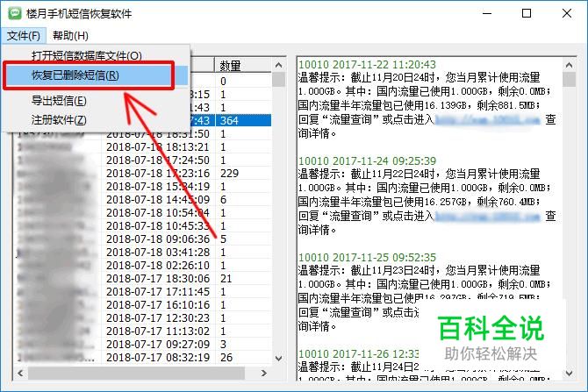Viewport: 588px width, 392px height.
Task: Close the 楼月手机短信恢复软件 window
Action: pyautogui.click(x=567, y=13)
